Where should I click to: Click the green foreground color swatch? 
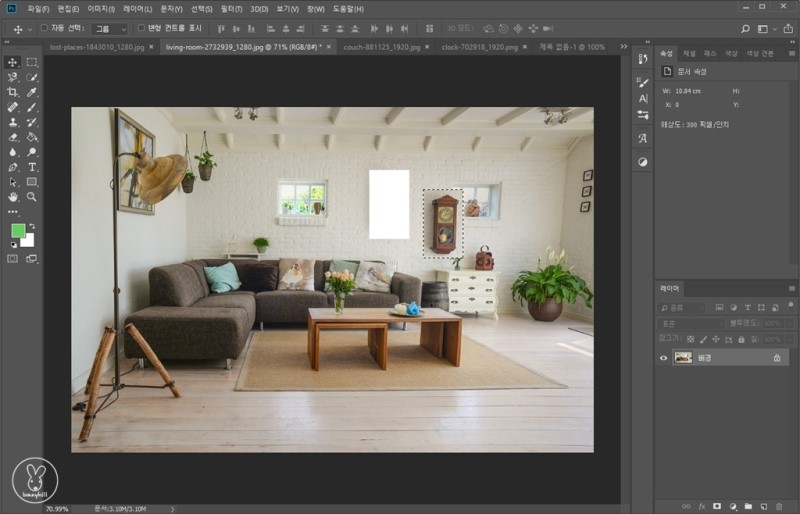[x=18, y=230]
